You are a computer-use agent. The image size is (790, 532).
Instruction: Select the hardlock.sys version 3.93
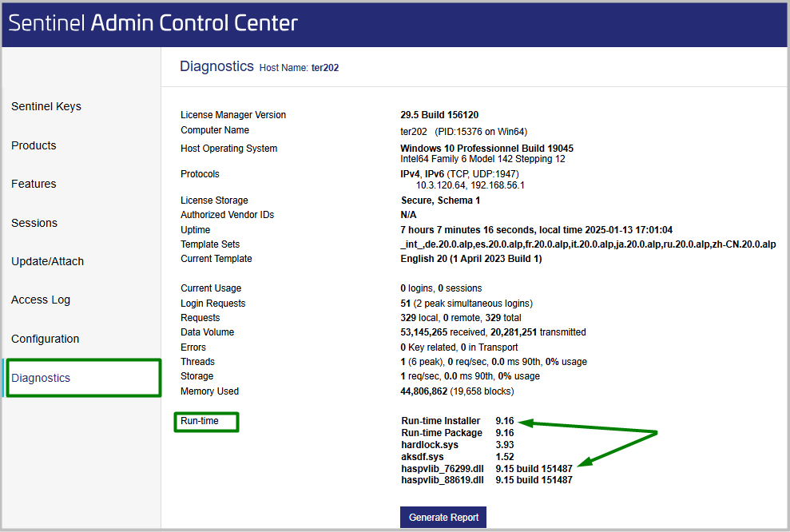(x=505, y=445)
